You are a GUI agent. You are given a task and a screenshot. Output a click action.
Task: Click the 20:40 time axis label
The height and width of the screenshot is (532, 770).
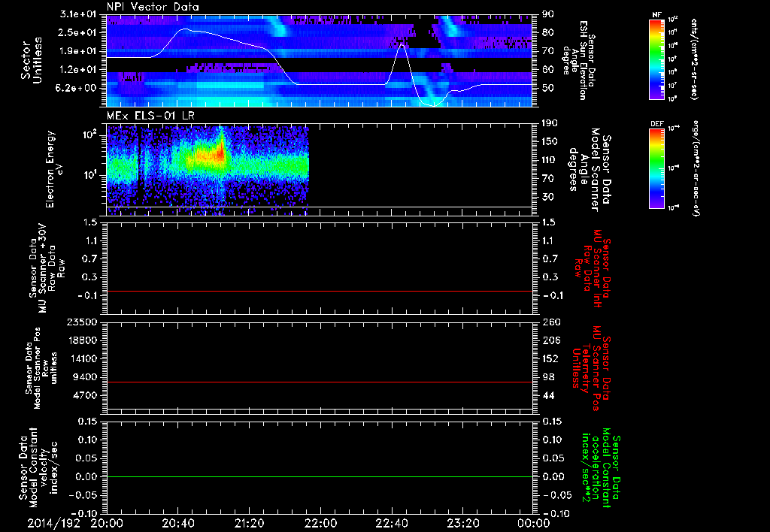(x=177, y=523)
